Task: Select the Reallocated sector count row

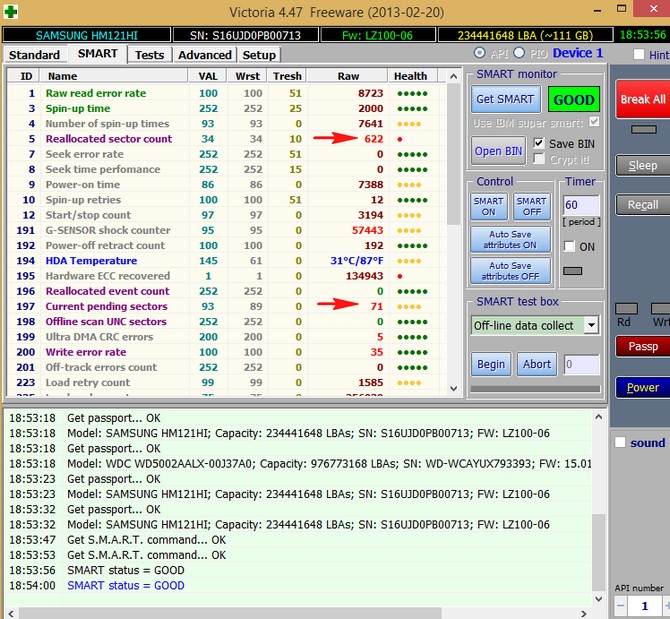Action: (x=108, y=139)
